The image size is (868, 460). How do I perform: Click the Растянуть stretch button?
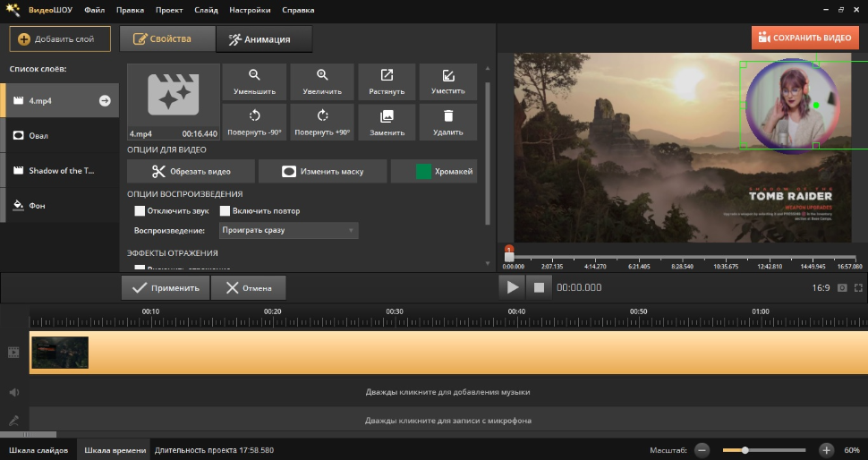[387, 82]
